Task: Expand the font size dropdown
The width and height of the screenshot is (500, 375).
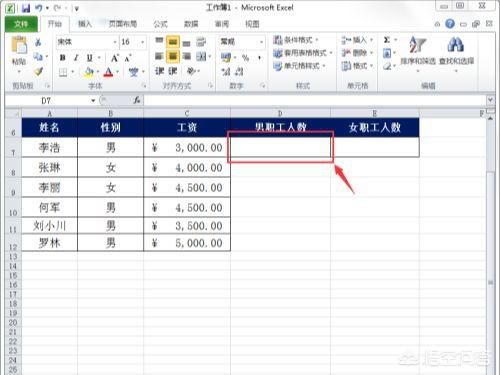Action: coord(143,42)
